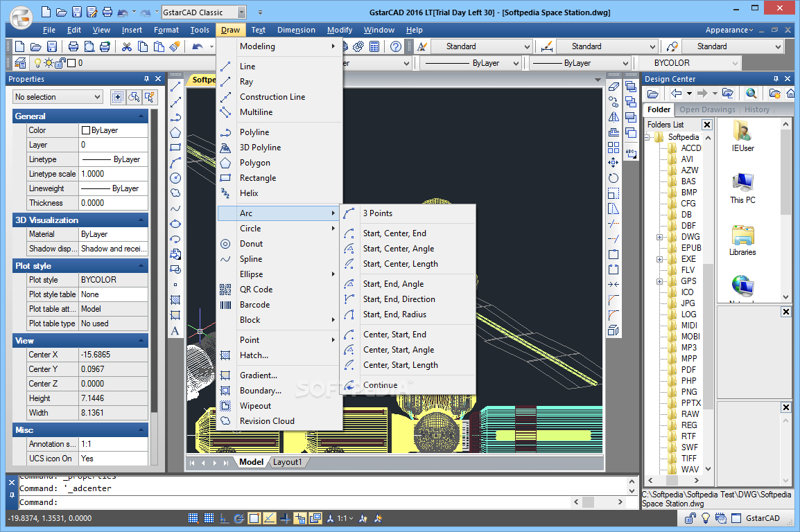Toggle Object Snap Tracking in status bar

[x=270, y=518]
